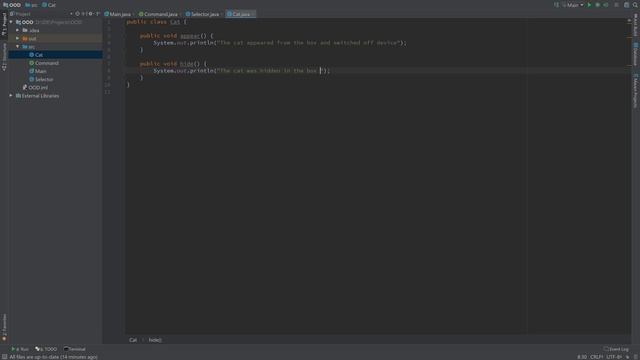This screenshot has height=360, width=640.
Task: Click line number 11 in the gutter
Action: coord(107,92)
